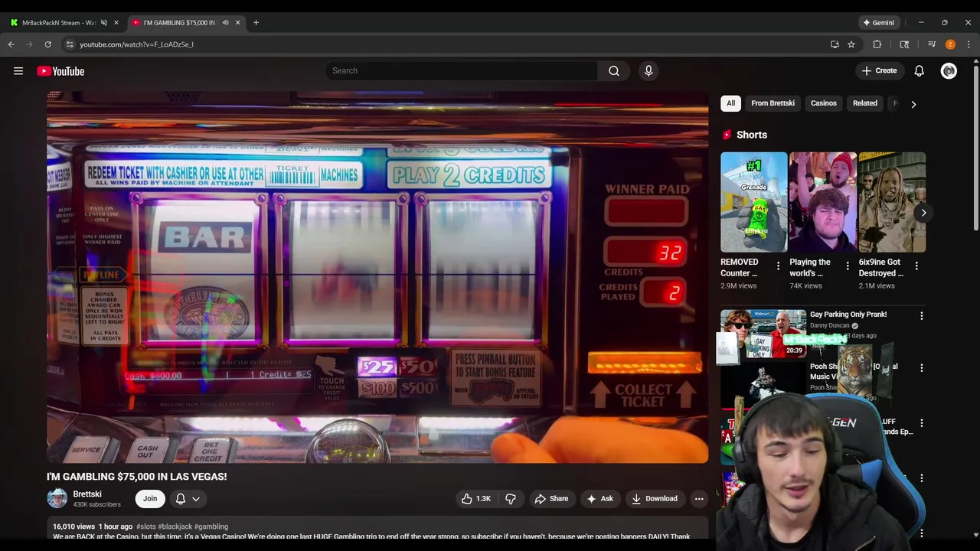Select the Casinos filter chip

coord(824,103)
